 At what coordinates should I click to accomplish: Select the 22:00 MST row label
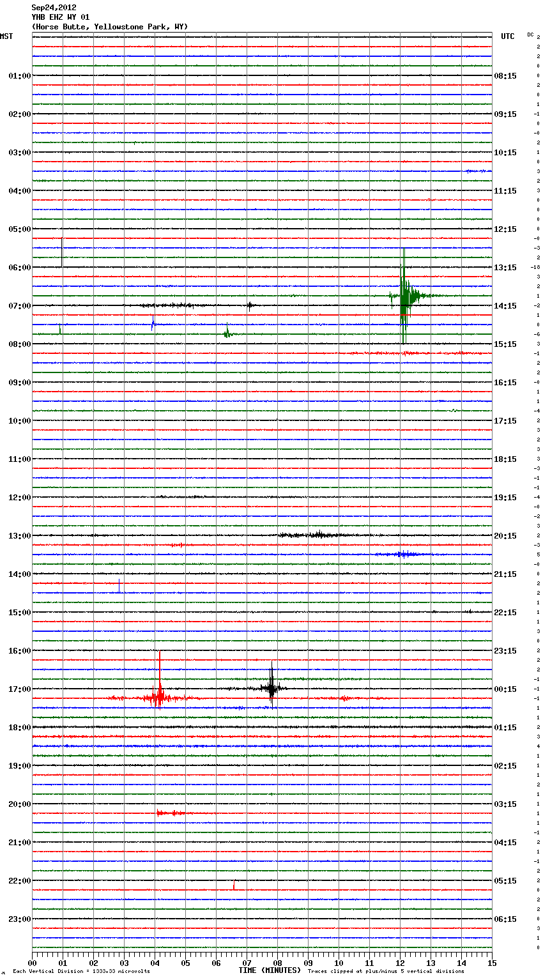[19, 881]
